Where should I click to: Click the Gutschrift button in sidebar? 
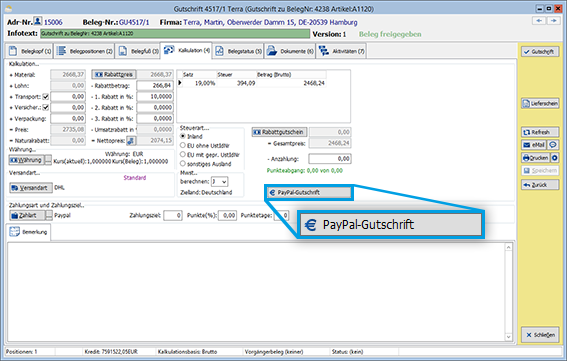[540, 52]
